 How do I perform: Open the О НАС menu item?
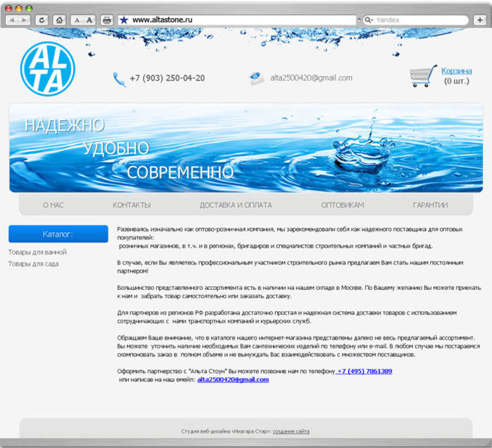coord(53,205)
